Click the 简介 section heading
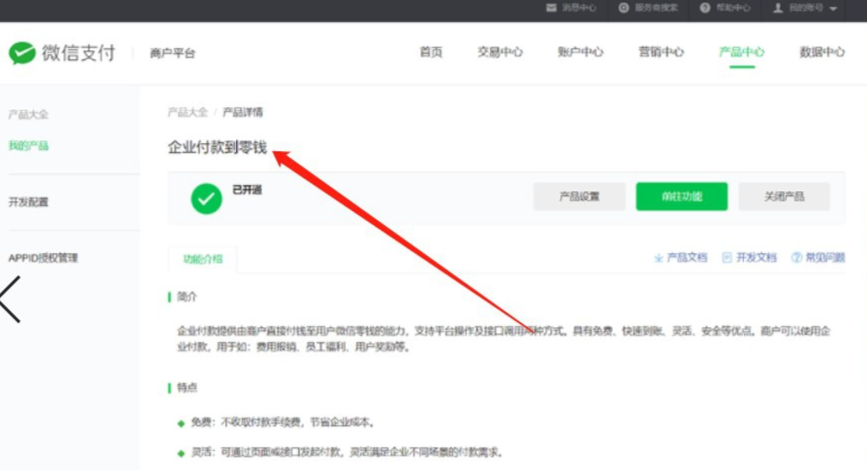Image resolution: width=867 pixels, height=470 pixels. (187, 297)
